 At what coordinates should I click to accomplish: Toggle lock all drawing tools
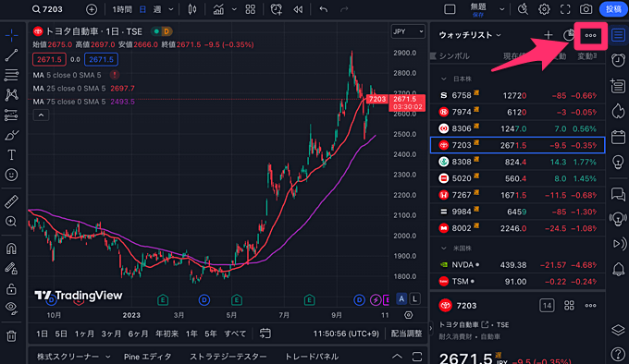tap(11, 288)
